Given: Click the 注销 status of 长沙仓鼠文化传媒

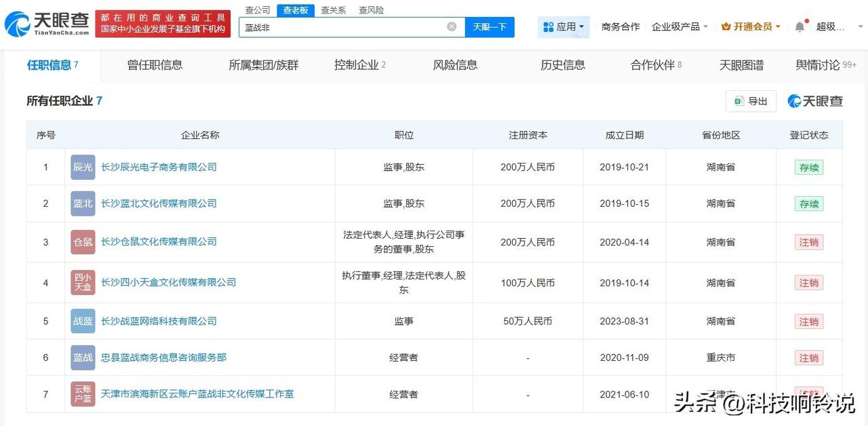Looking at the screenshot, I should click(x=809, y=242).
